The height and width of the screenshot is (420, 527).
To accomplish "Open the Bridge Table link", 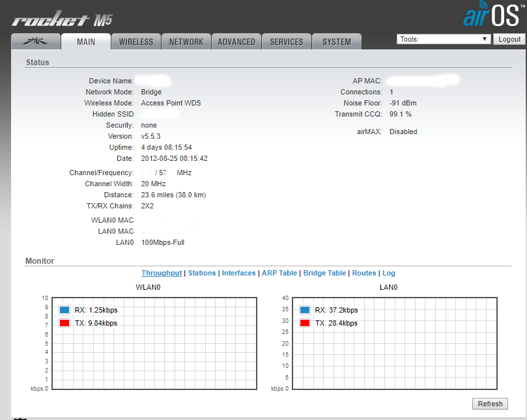I will (324, 273).
